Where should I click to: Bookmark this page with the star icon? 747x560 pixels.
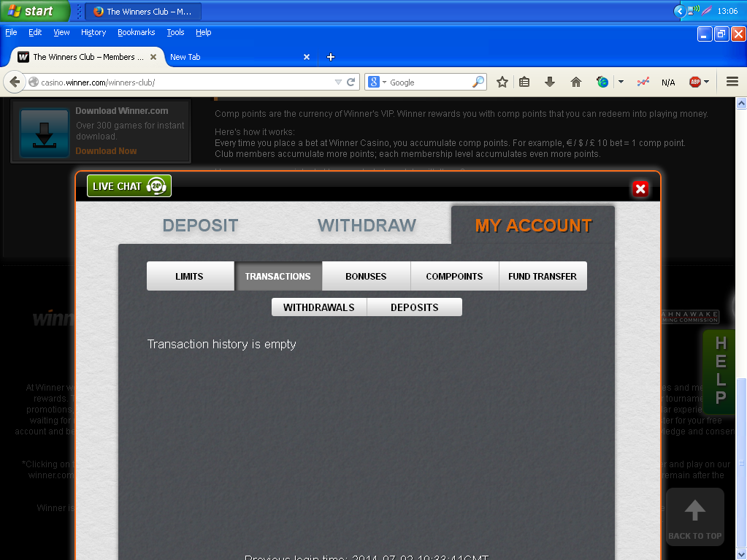pyautogui.click(x=502, y=83)
